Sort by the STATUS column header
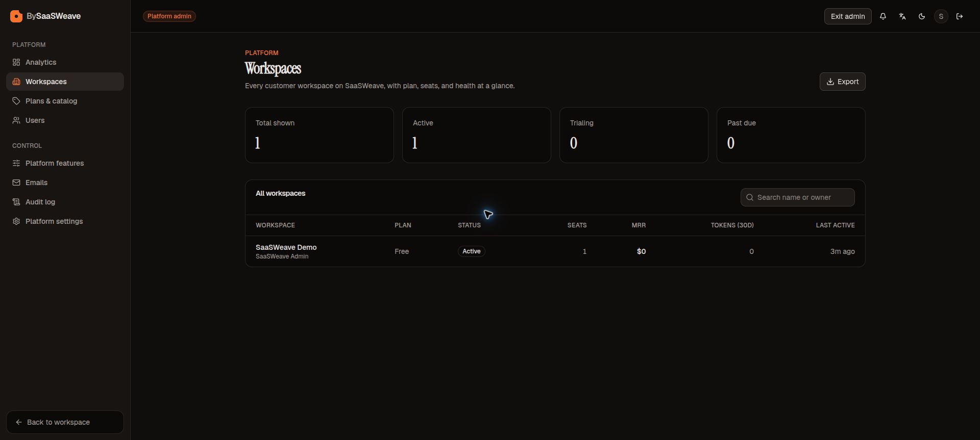 point(469,225)
